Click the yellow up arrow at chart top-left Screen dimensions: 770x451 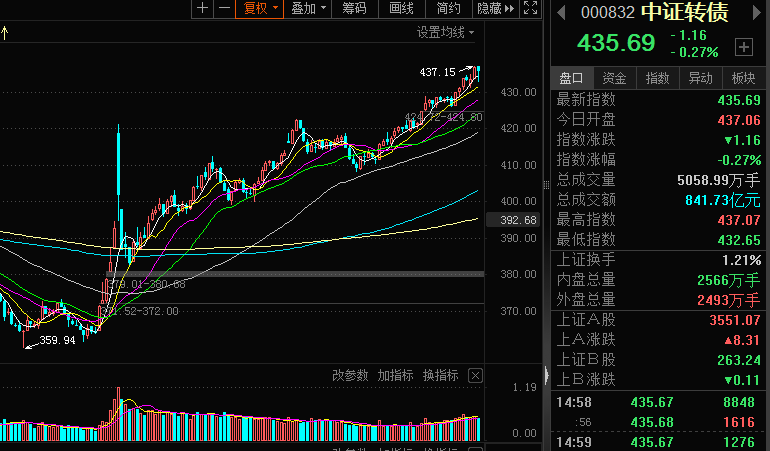[5, 33]
